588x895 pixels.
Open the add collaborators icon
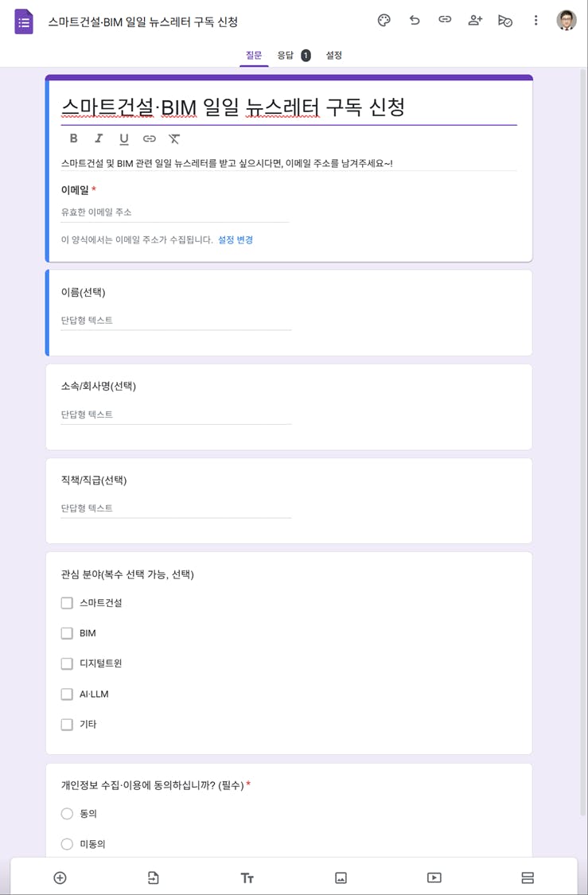tap(475, 21)
